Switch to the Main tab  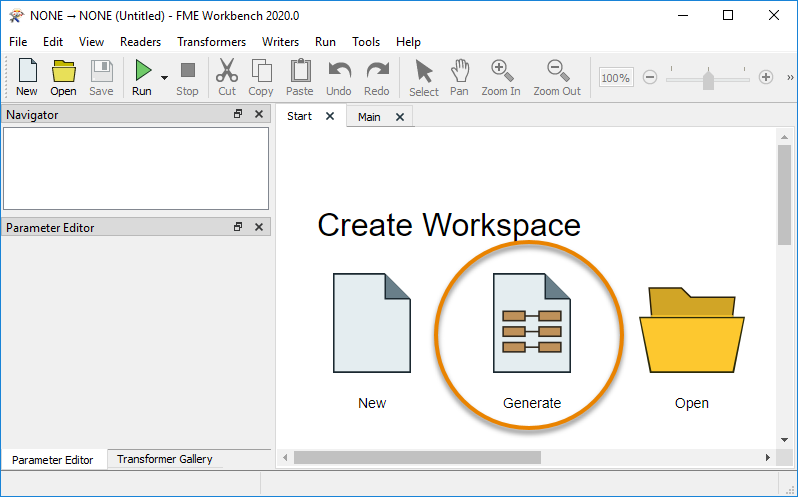coord(369,117)
